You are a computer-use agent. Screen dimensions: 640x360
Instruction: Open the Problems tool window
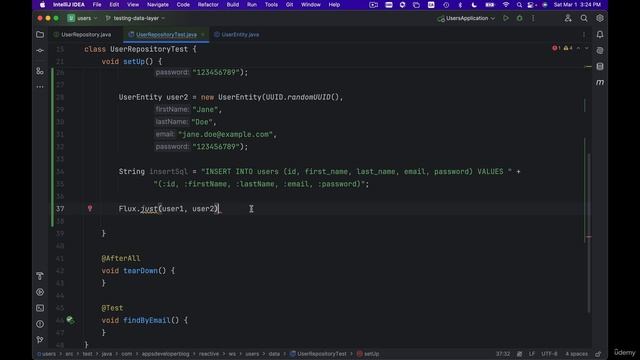point(40,324)
